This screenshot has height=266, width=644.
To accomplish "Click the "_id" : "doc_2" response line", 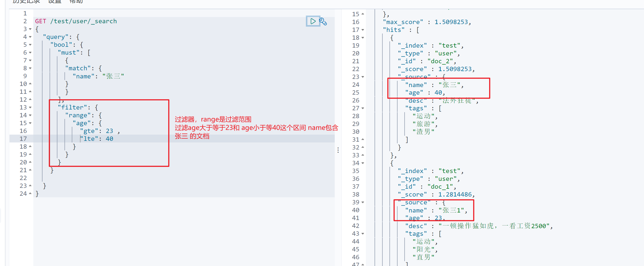I will [x=427, y=61].
